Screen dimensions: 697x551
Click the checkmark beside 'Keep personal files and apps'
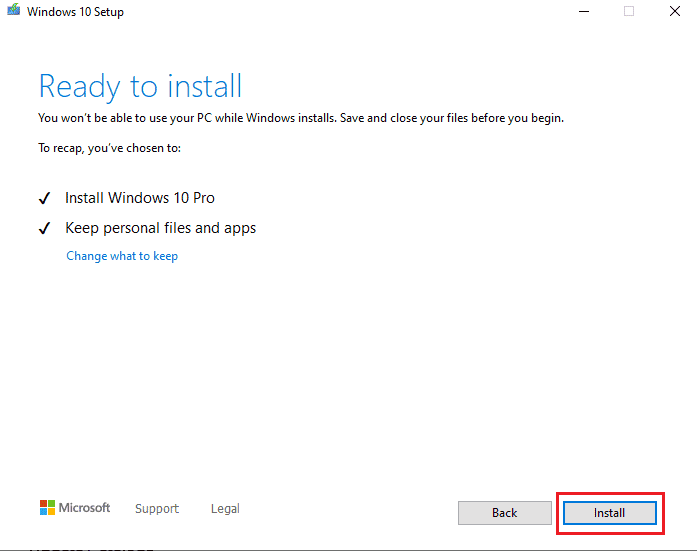tap(44, 228)
